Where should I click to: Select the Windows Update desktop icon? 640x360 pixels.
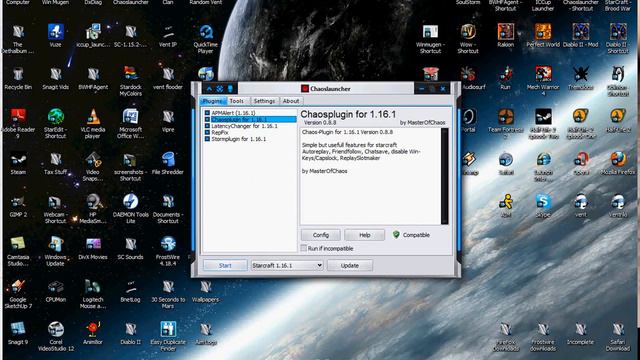[56, 251]
